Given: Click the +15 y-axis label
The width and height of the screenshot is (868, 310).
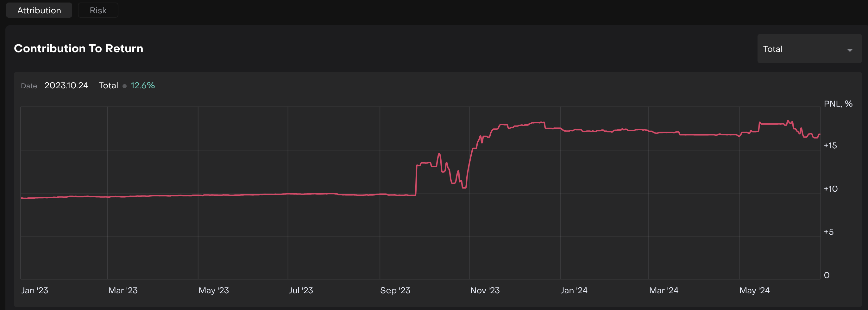Looking at the screenshot, I should [x=830, y=146].
